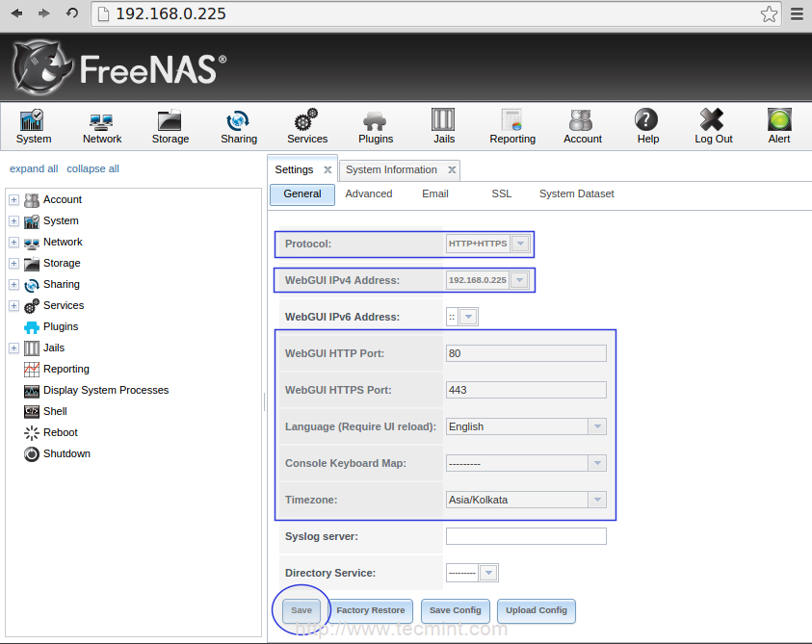Screen dimensions: 812x644
Task: Expand the System tree node
Action: [14, 221]
